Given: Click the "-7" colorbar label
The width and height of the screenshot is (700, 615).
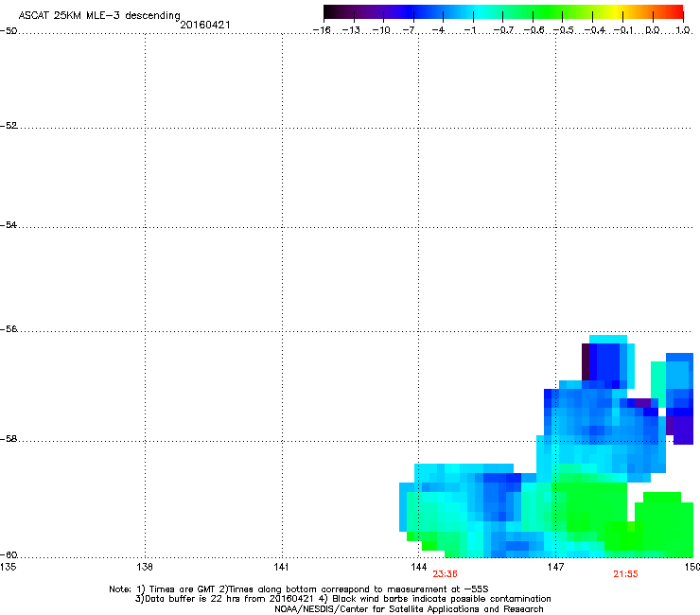Looking at the screenshot, I should point(410,30).
